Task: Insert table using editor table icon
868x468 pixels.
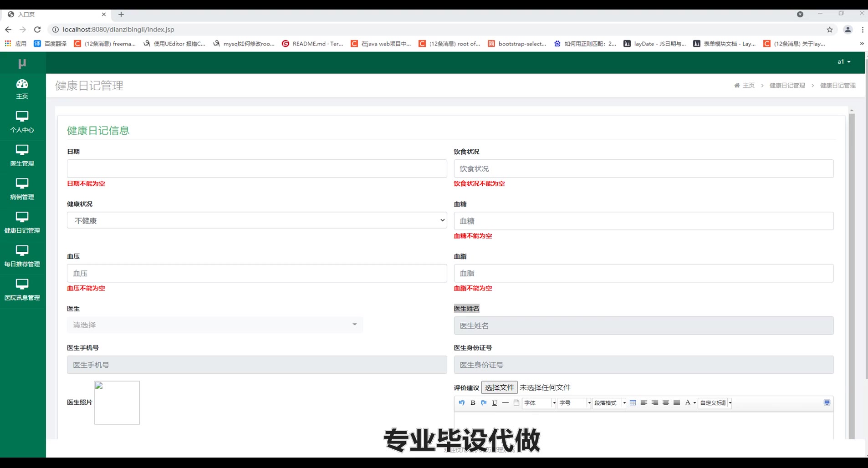Action: tap(633, 403)
